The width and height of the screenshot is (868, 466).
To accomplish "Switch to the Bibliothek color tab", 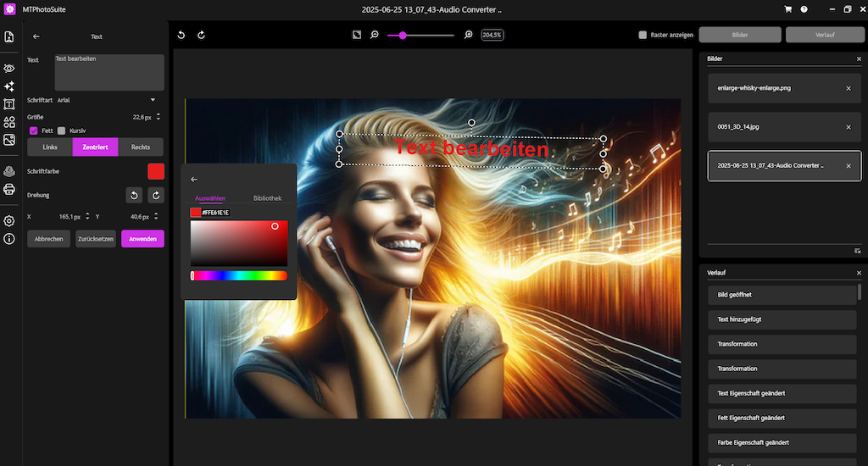I will 267,198.
